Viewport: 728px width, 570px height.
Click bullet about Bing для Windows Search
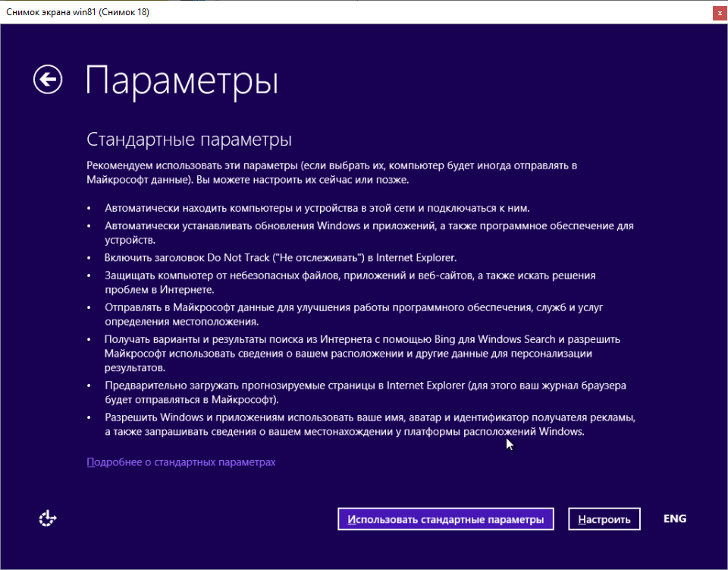click(362, 354)
